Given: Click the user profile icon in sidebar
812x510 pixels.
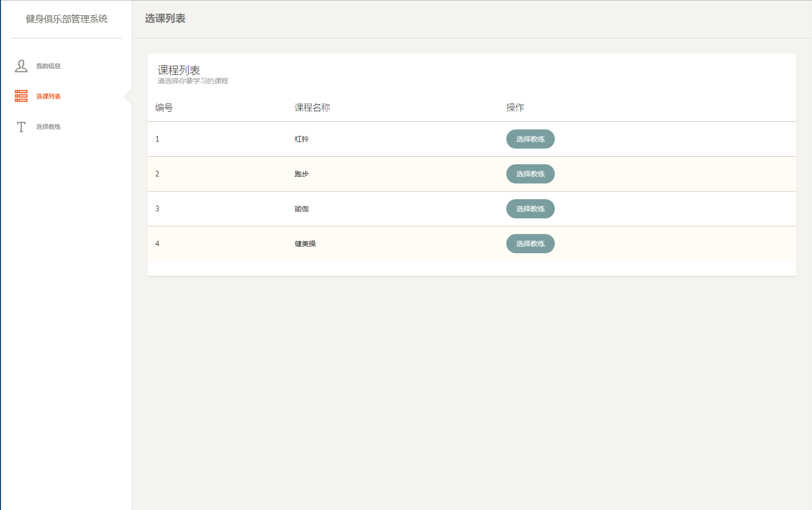Looking at the screenshot, I should 21,66.
